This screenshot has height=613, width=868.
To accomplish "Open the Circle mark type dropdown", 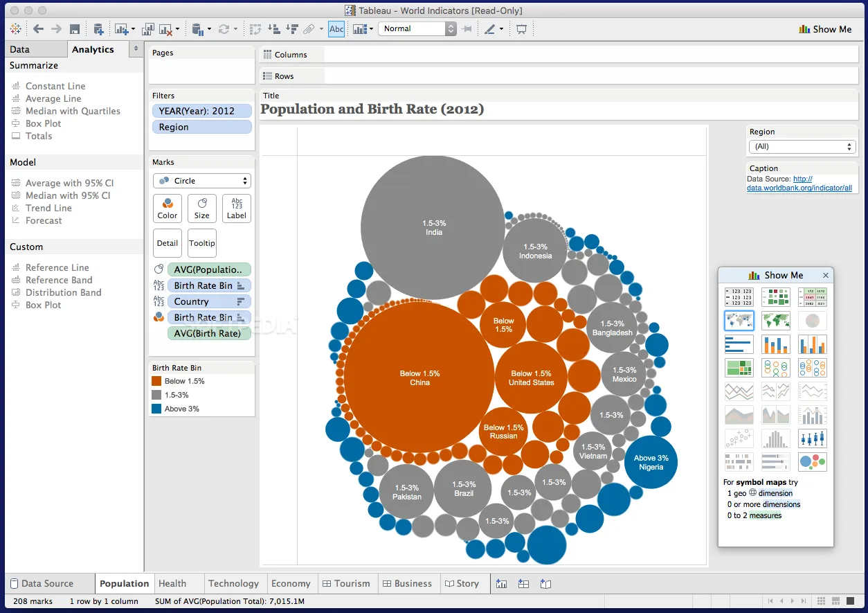I will pos(202,181).
